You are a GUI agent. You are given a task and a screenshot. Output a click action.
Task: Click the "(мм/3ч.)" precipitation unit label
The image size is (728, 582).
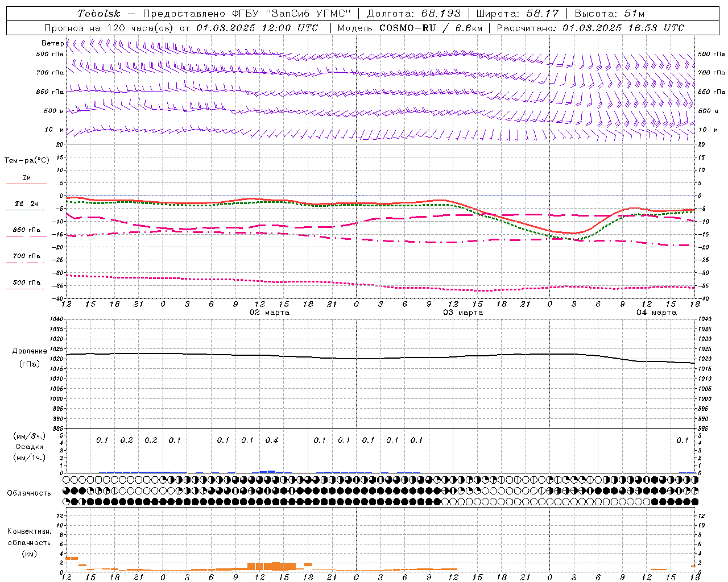click(30, 436)
